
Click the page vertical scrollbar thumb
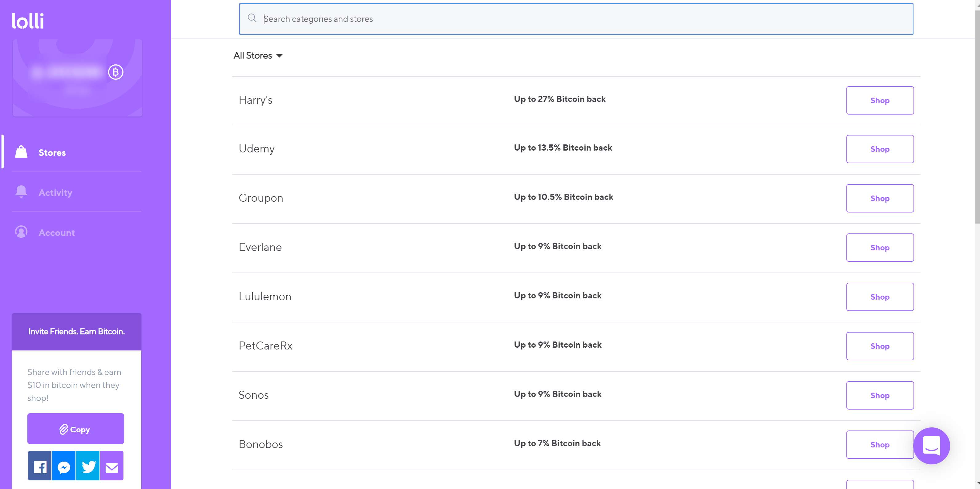click(977, 117)
